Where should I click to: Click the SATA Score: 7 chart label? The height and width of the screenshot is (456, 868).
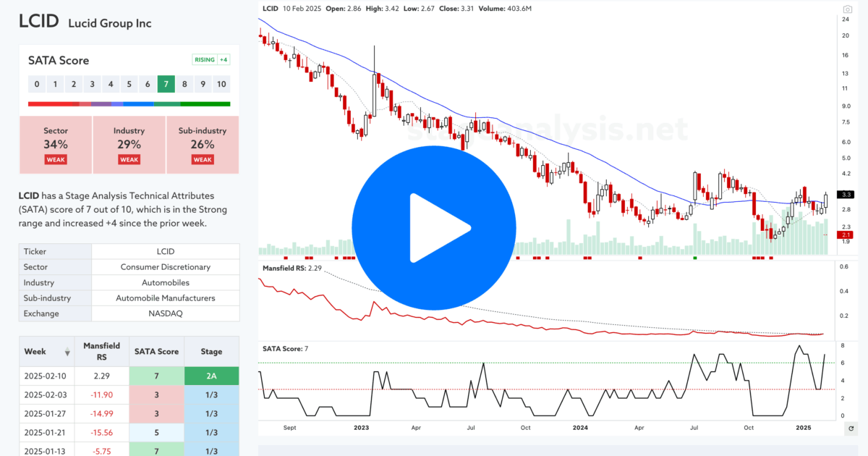coord(286,349)
